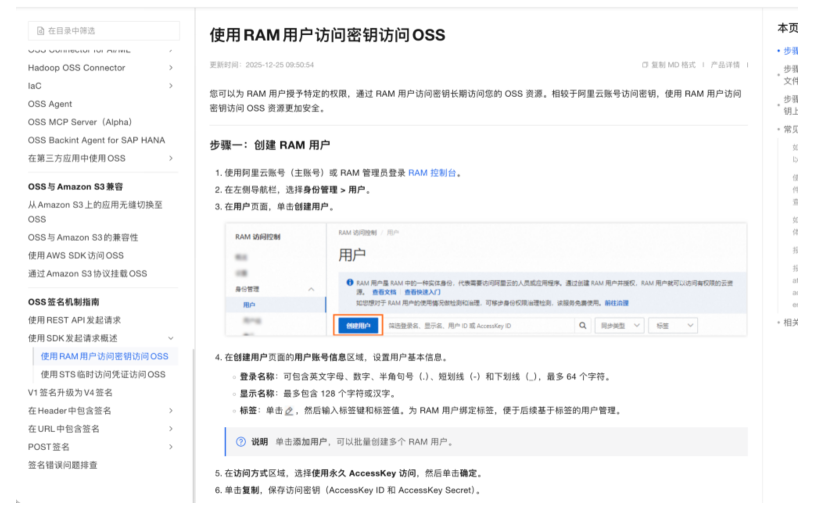Expand the Hadoop OSS Connector chevron
Viewport: 835px width, 532px height.
coord(171,68)
